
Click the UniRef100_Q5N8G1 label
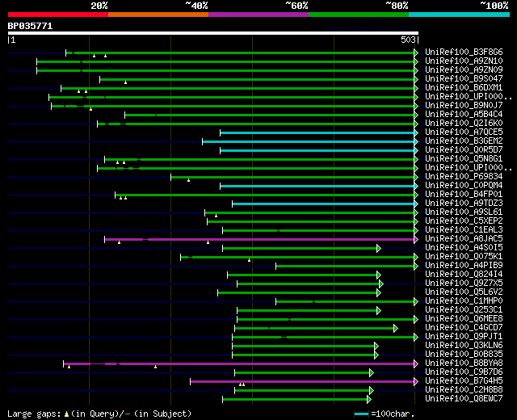(x=464, y=159)
